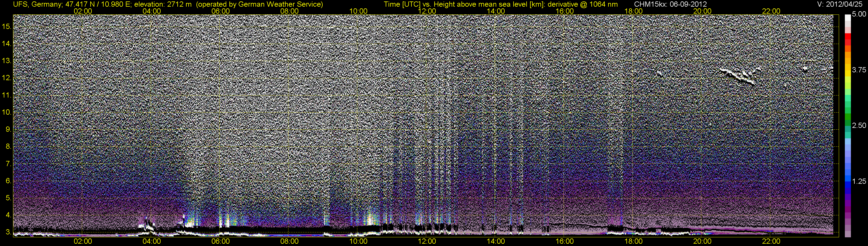The height and width of the screenshot is (246, 868).
Task: Click the "3." km height label
Action: point(8,232)
